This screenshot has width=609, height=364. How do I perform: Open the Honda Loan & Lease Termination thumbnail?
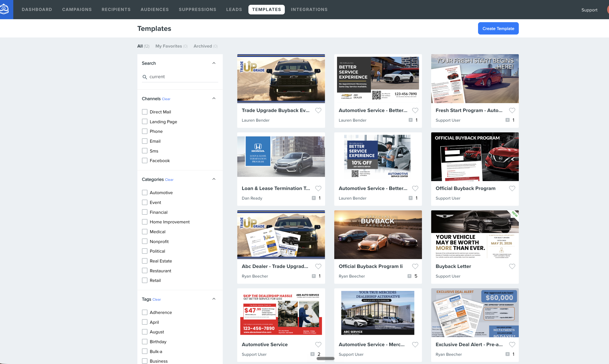281,157
